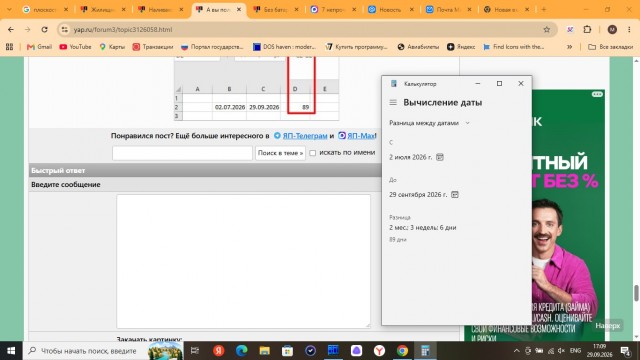Open Task View on the taskbar

(x=195, y=351)
